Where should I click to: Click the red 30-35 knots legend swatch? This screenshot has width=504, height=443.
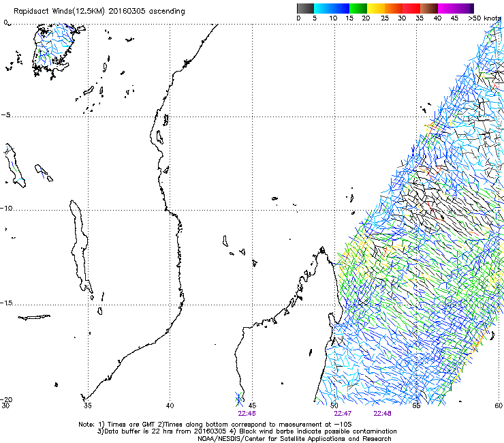411,8
